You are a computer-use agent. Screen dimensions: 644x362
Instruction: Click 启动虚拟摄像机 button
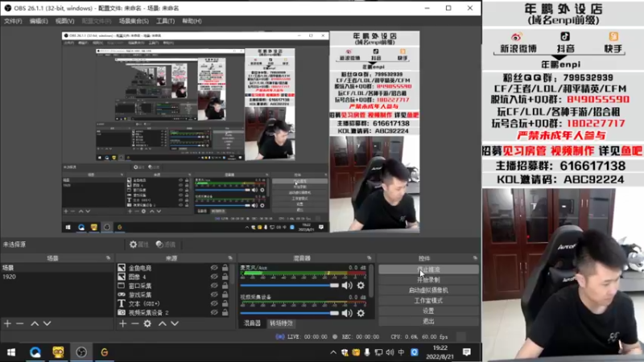tap(428, 290)
